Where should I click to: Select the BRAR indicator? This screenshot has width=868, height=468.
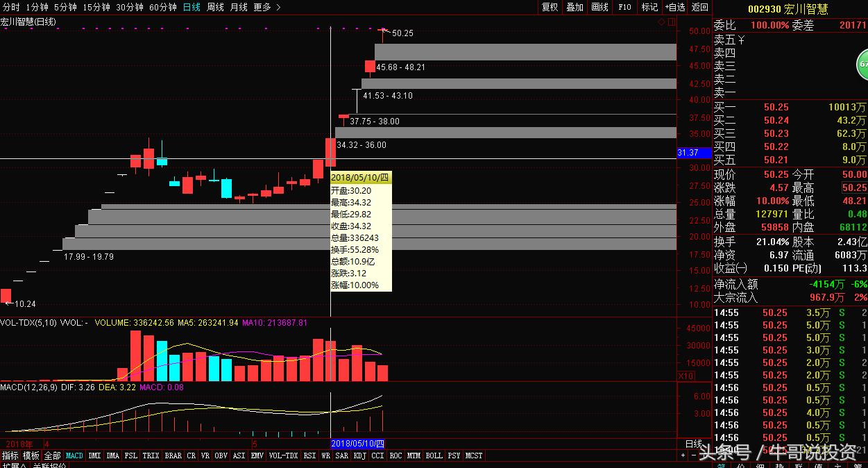click(173, 456)
